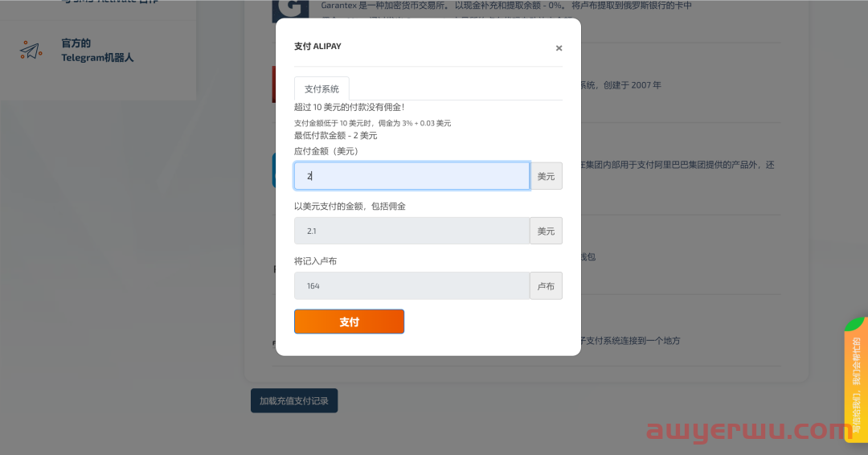Click the text 最低付款金额 - 2 美元
The image size is (868, 455).
point(335,136)
